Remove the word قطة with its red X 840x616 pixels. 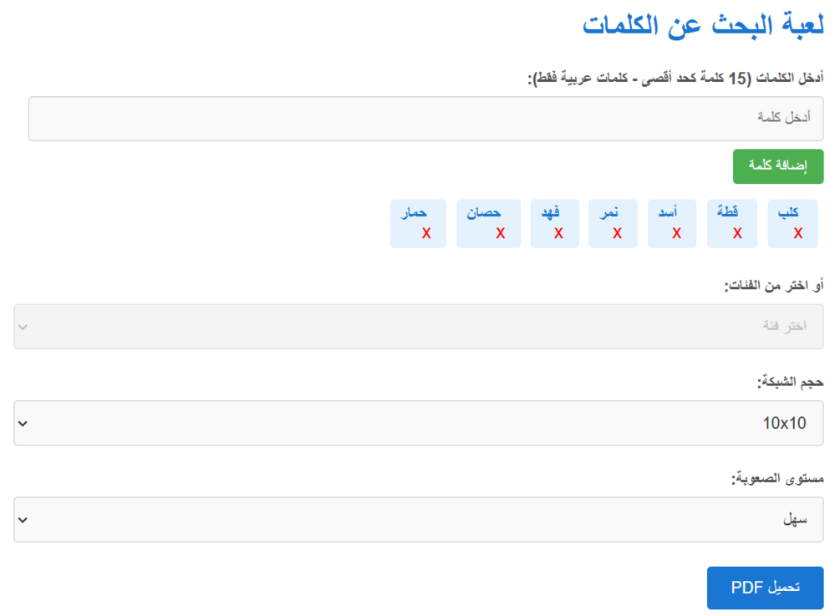738,233
